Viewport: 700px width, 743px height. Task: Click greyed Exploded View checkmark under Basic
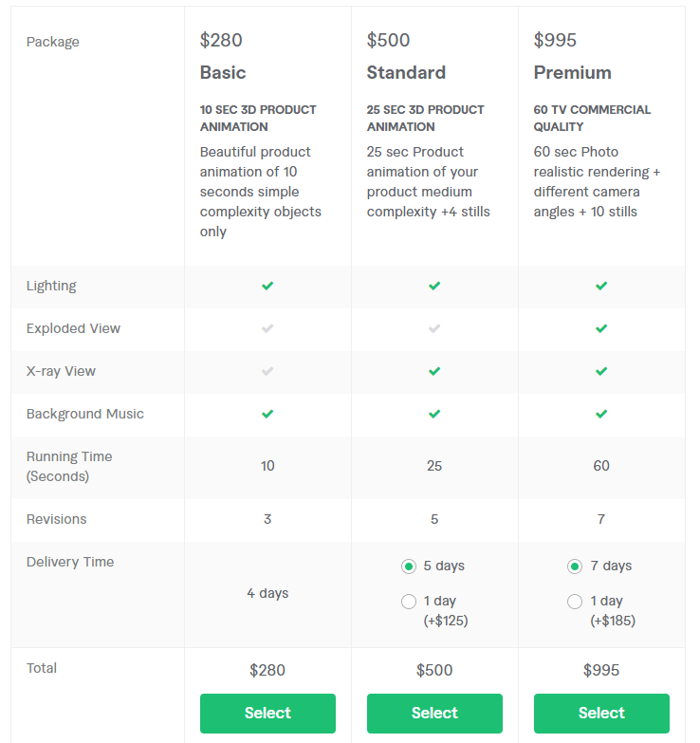[x=267, y=328]
